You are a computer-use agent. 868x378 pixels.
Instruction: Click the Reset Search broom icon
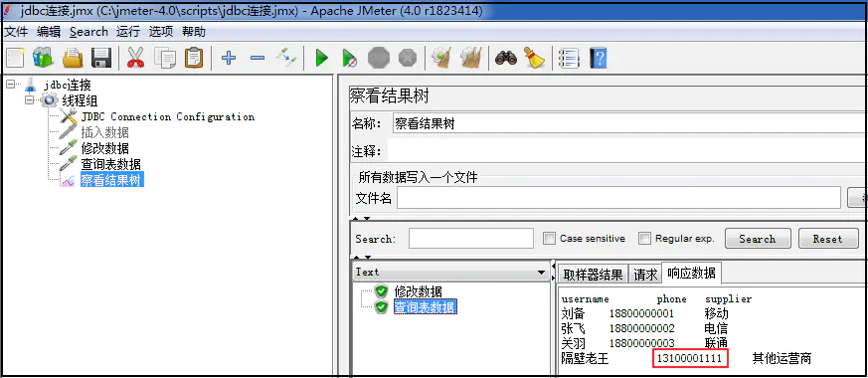tap(535, 58)
